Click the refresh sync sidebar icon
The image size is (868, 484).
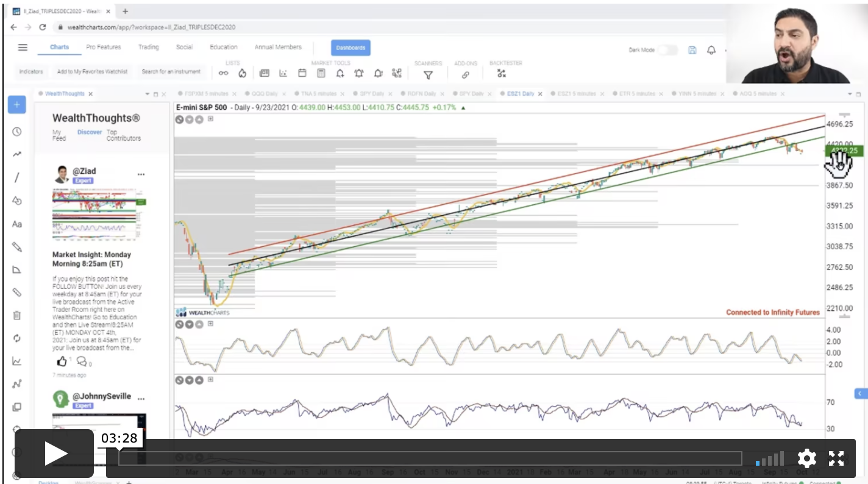click(16, 338)
